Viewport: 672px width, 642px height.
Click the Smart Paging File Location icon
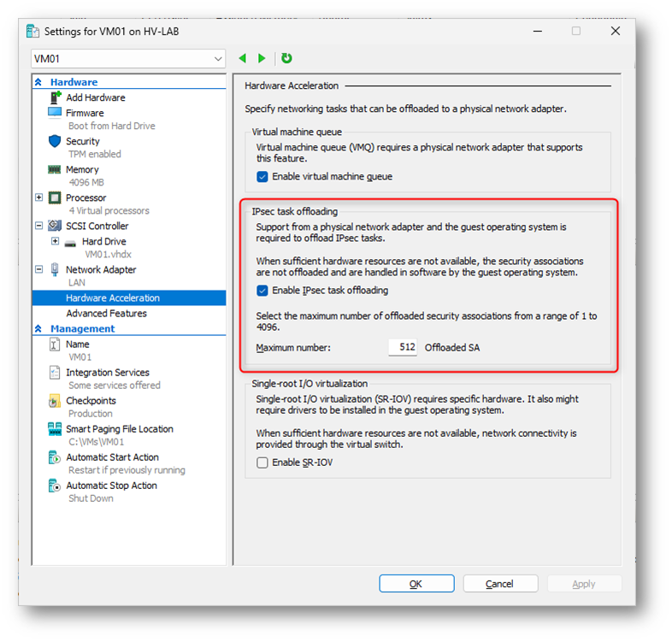click(55, 429)
